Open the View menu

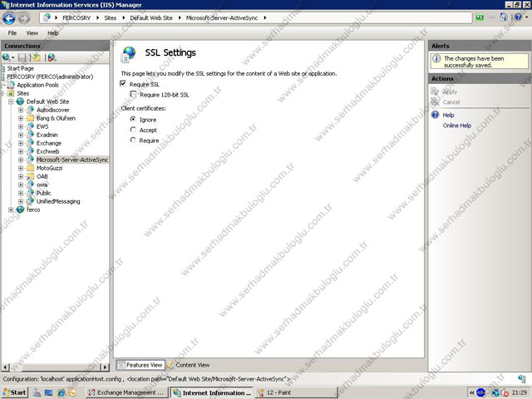tap(32, 33)
